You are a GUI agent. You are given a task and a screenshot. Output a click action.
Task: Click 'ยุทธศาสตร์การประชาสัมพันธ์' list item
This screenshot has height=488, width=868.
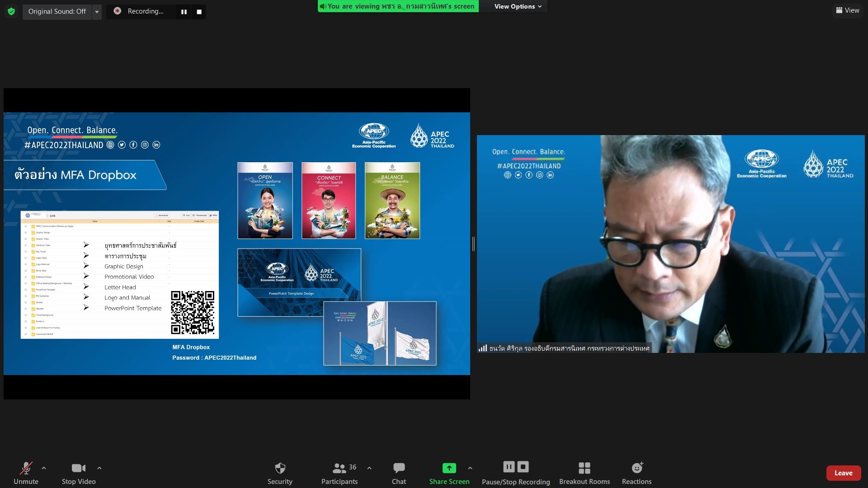point(141,245)
